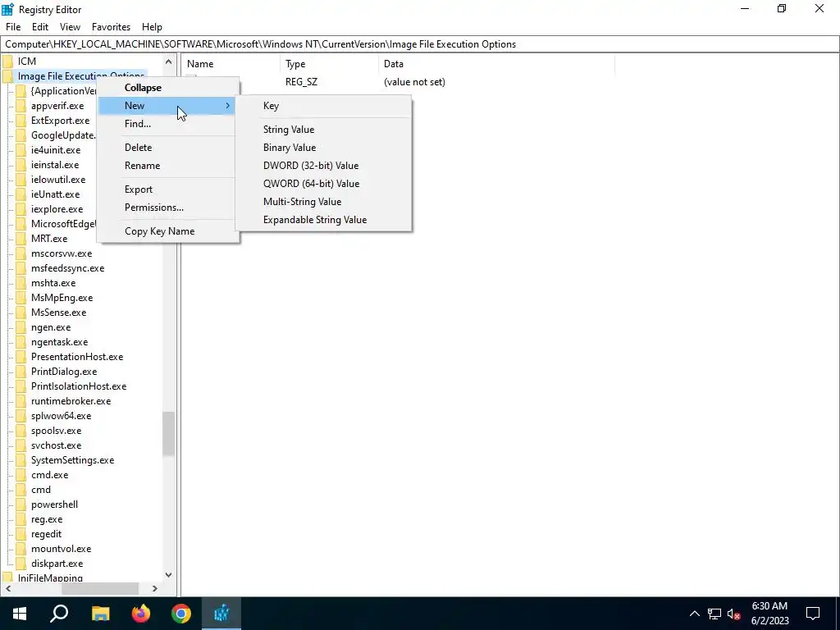This screenshot has height=630, width=840.
Task: Click the New submenu arrow
Action: 228,106
